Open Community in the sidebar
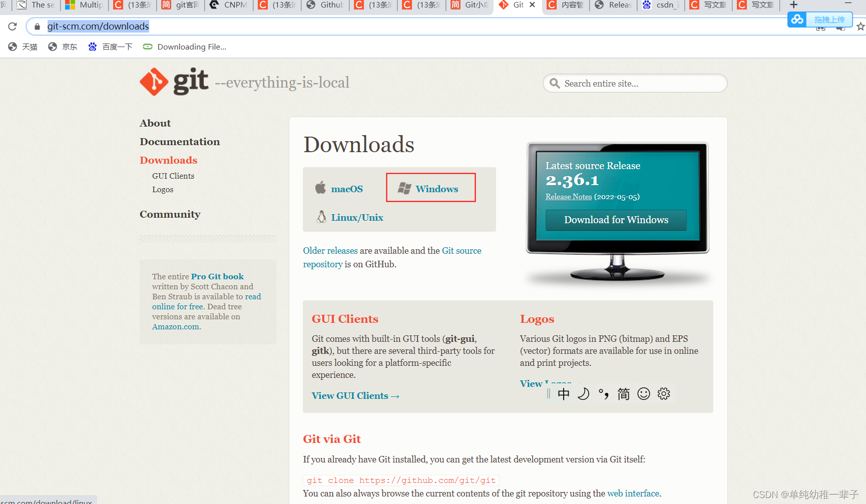Screen dimensions: 866x504 (x=170, y=214)
